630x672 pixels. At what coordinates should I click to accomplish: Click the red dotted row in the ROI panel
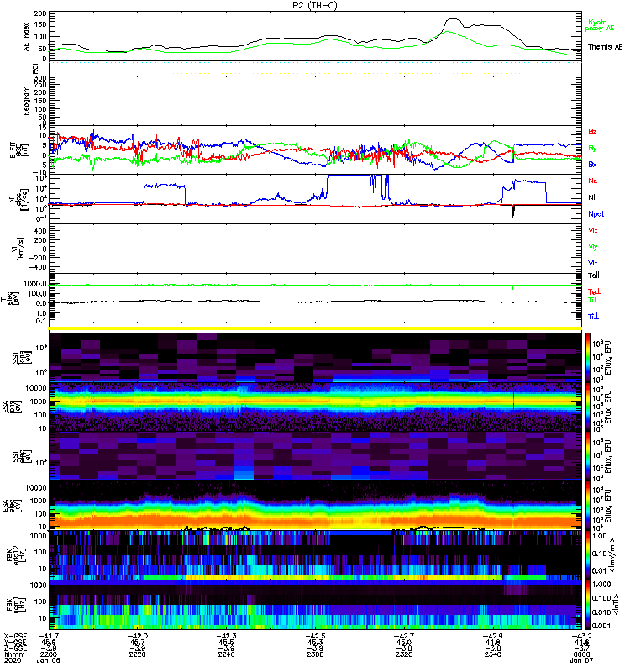[316, 71]
